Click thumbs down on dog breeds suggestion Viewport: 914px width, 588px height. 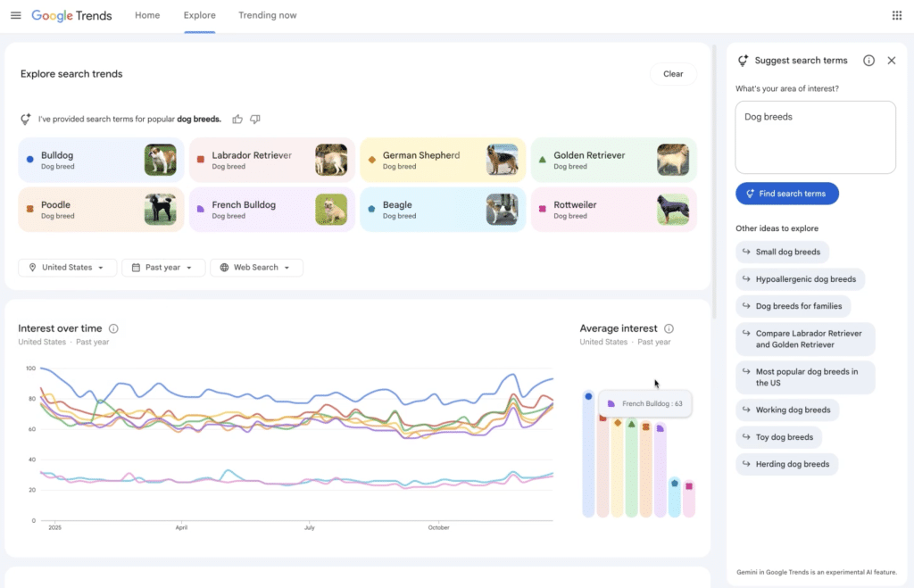click(255, 119)
